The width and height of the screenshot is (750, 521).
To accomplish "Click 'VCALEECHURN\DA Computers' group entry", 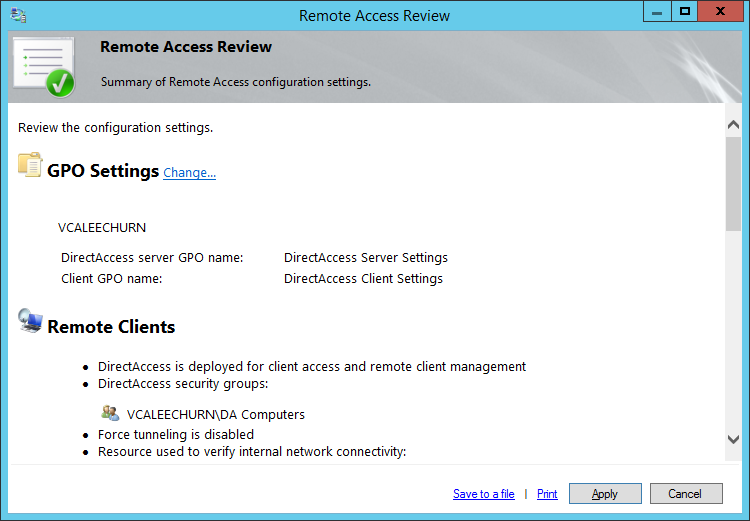I will [216, 415].
